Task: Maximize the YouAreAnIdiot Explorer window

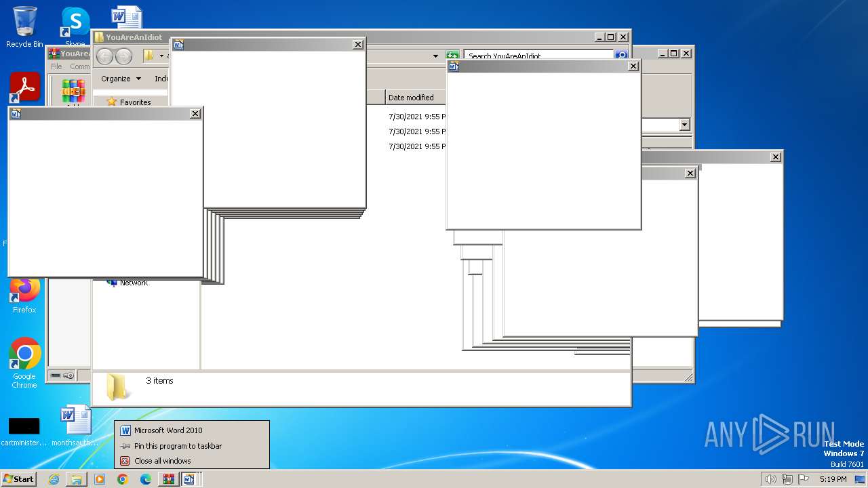Action: click(610, 37)
